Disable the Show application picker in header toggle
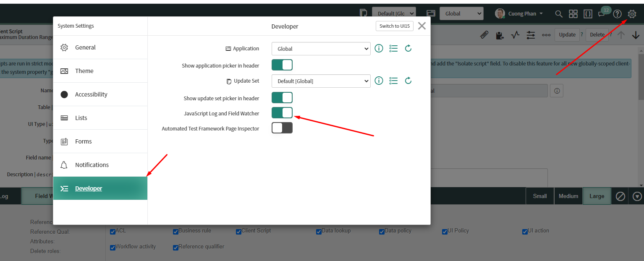This screenshot has width=644, height=261. (x=282, y=65)
